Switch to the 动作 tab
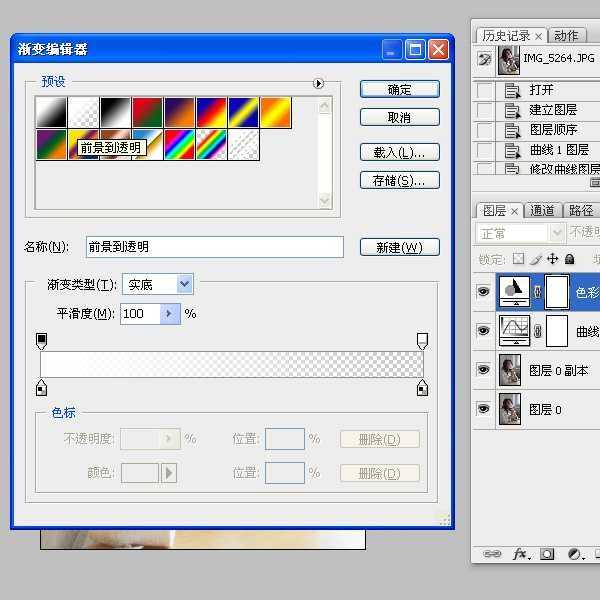The image size is (600, 600). (x=566, y=36)
